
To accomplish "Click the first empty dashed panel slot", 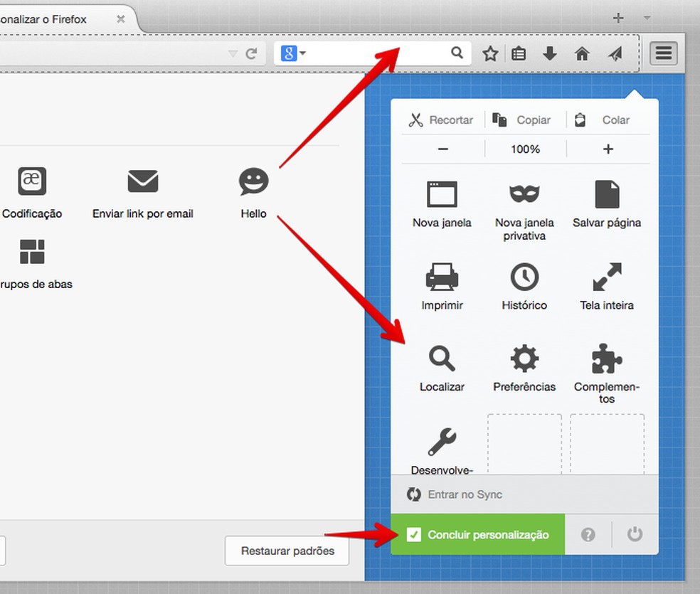I will click(524, 444).
